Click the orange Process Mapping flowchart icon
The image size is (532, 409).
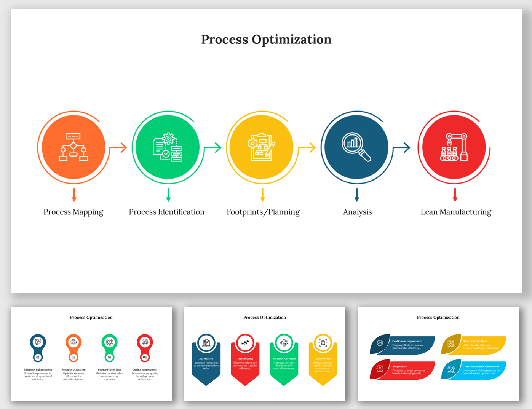(73, 147)
